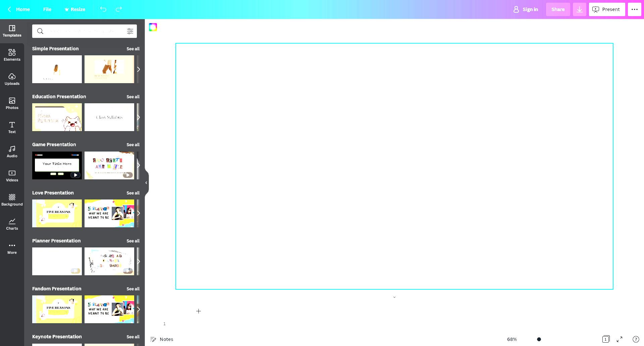Click the template search field
This screenshot has height=346, width=644.
click(x=85, y=31)
